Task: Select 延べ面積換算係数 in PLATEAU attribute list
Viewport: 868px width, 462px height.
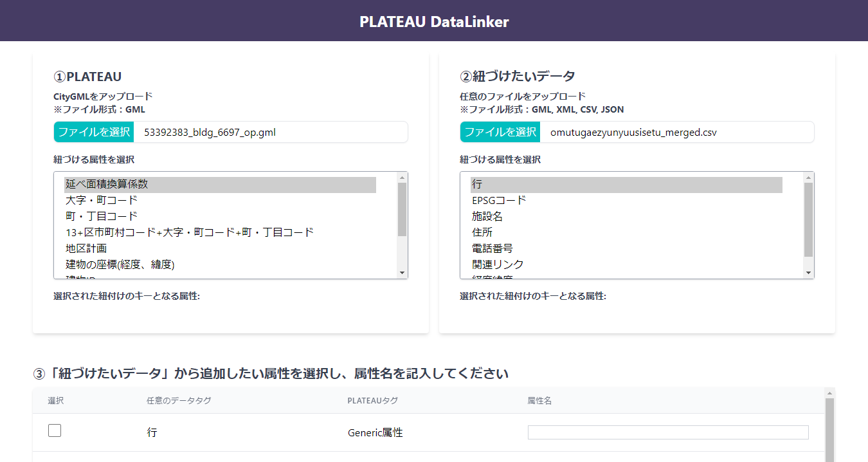Action: pyautogui.click(x=220, y=184)
